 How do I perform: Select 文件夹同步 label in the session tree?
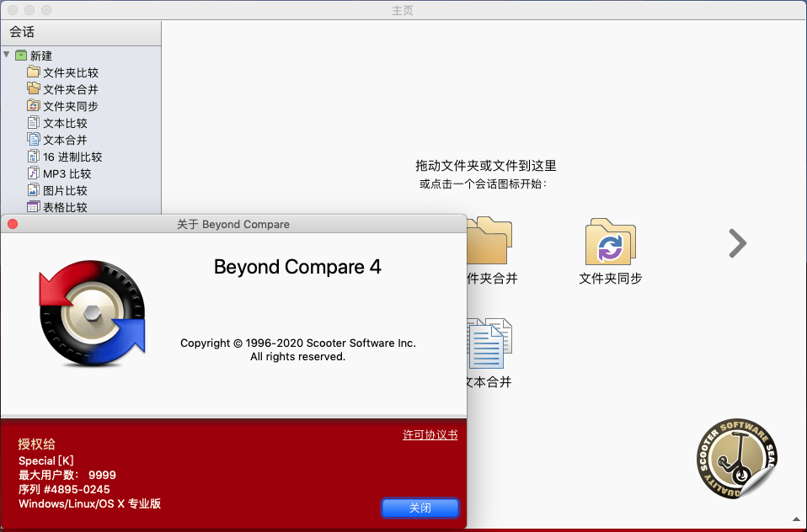pyautogui.click(x=71, y=107)
